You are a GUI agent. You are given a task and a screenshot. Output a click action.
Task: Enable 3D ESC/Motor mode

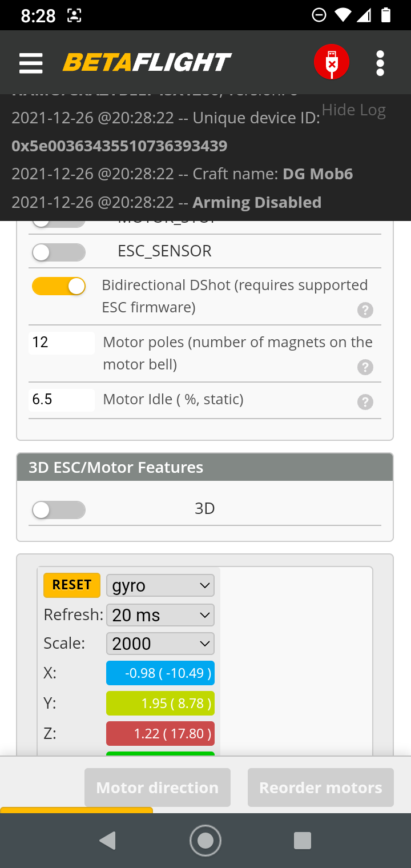58,509
